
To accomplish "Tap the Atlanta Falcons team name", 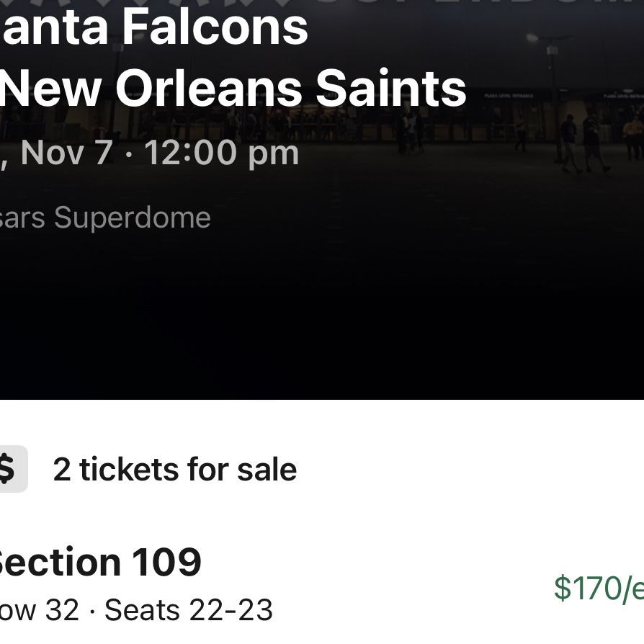I will click(x=154, y=27).
